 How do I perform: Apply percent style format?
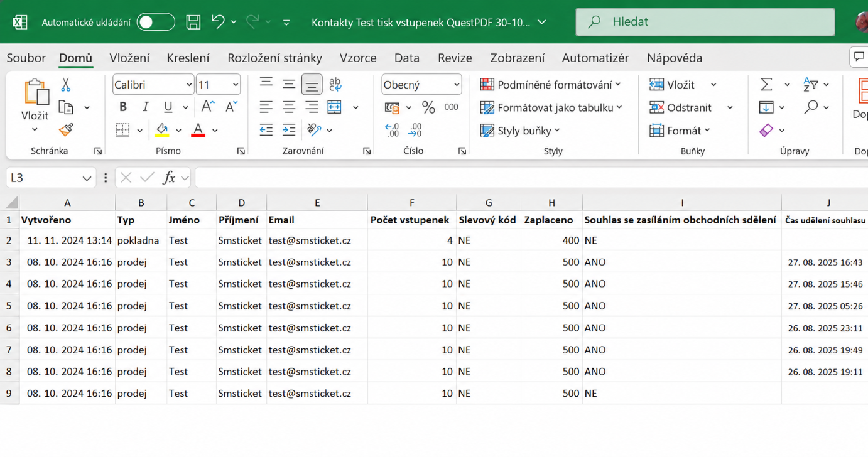[x=428, y=107]
